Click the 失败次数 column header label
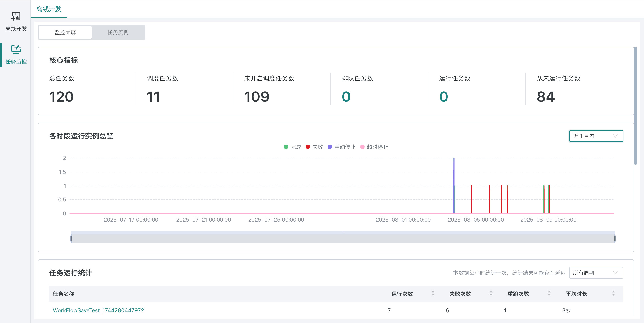 [x=460, y=294]
